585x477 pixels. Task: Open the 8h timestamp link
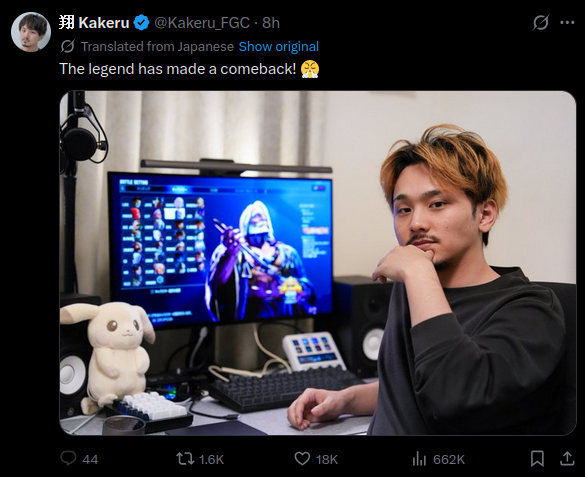tap(271, 23)
